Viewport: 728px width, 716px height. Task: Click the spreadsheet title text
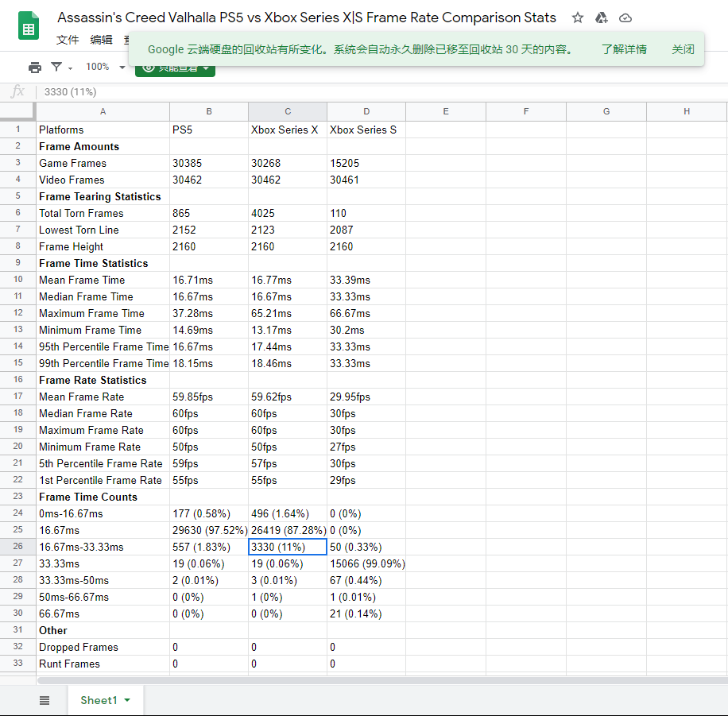coord(307,17)
